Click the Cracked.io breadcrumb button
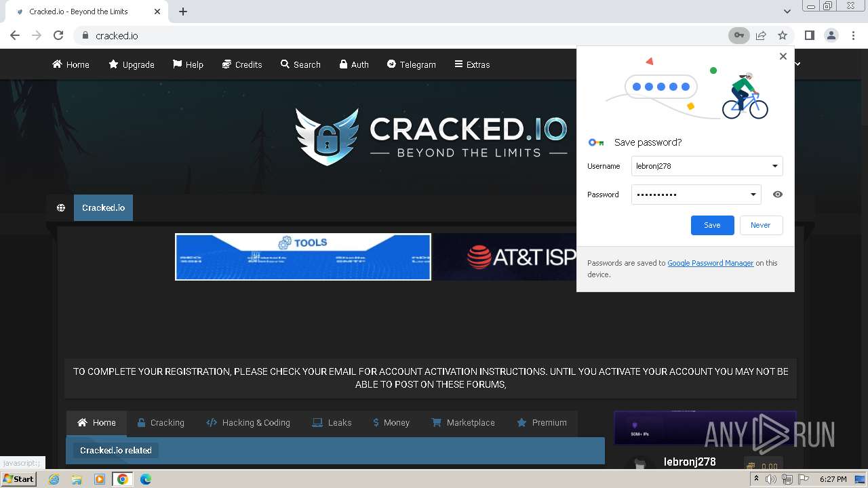The image size is (868, 488). click(103, 208)
